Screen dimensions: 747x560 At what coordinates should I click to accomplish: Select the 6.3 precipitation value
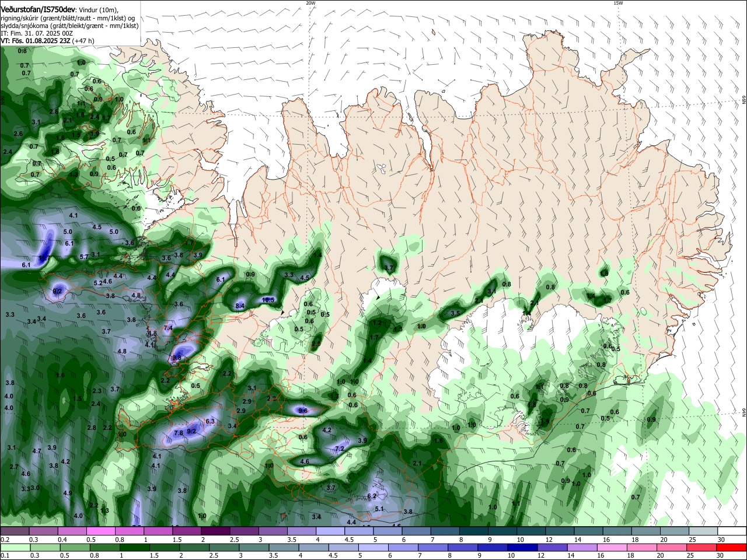pyautogui.click(x=211, y=421)
